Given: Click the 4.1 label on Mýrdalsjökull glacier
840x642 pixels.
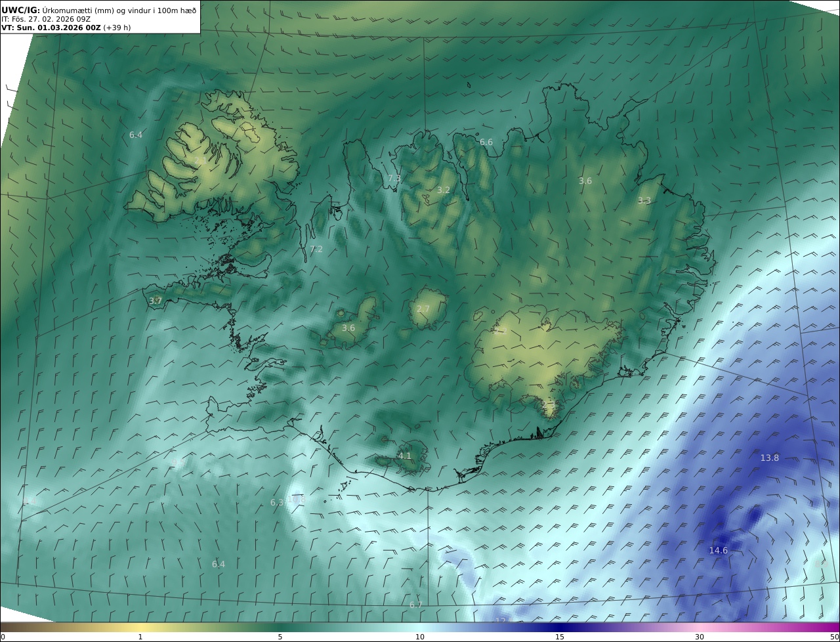Looking at the screenshot, I should click(x=405, y=456).
